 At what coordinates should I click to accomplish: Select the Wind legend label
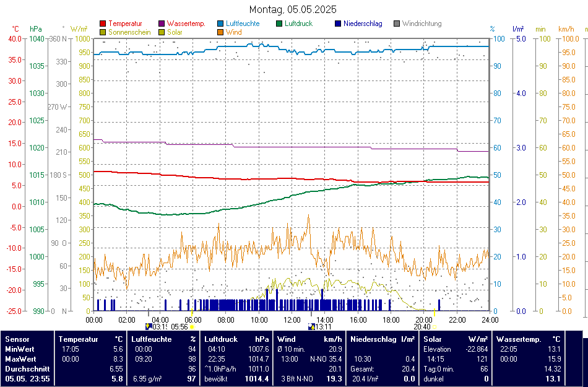pos(233,32)
